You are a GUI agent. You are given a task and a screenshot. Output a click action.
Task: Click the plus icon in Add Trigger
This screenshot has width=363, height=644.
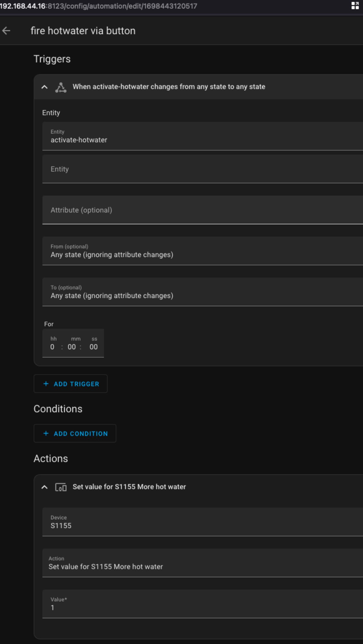click(x=46, y=384)
